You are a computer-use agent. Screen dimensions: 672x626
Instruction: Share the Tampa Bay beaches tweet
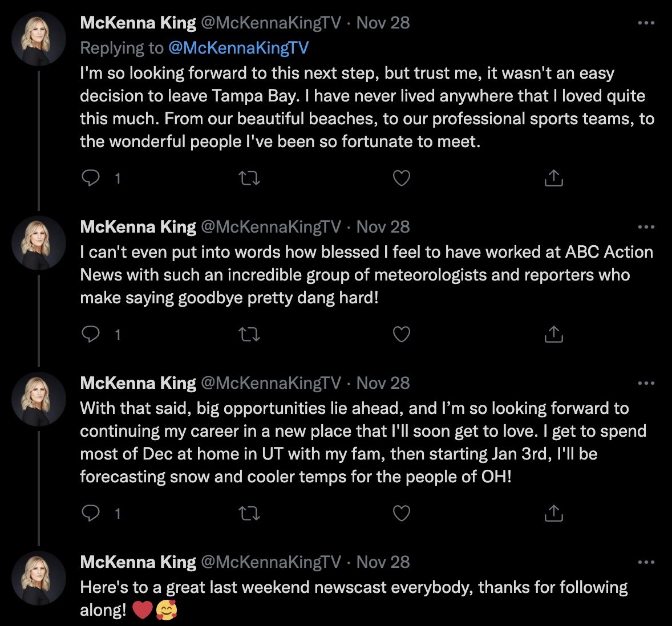click(x=553, y=178)
